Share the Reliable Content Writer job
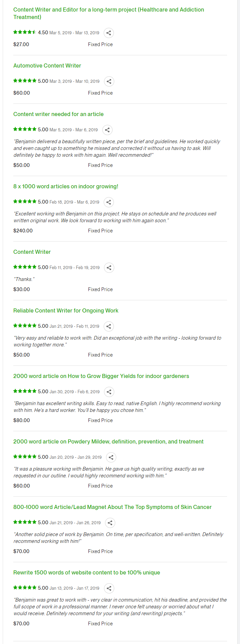Viewport: 240px width, 644px height. coord(109,326)
